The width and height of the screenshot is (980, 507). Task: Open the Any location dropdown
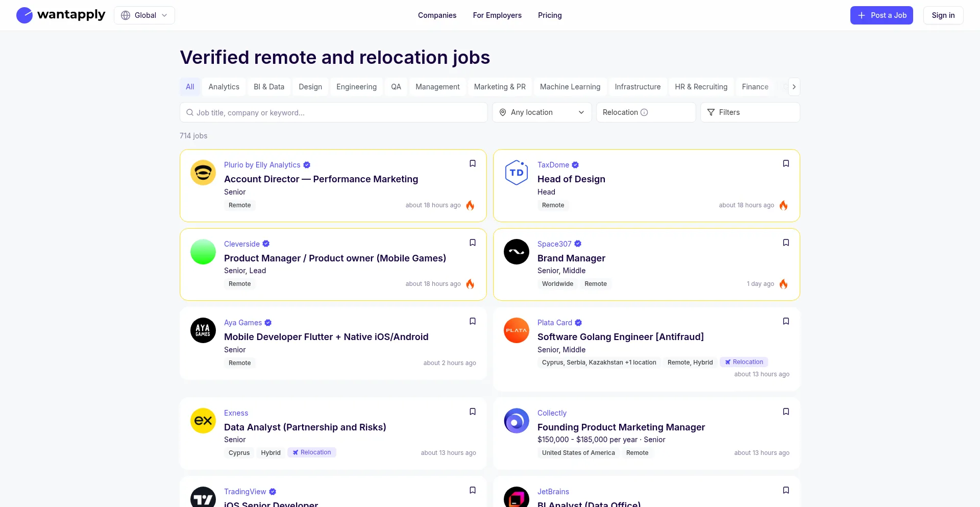click(x=542, y=112)
